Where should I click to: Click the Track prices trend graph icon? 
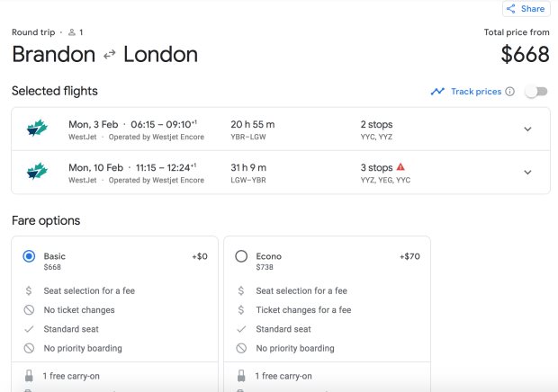click(437, 92)
